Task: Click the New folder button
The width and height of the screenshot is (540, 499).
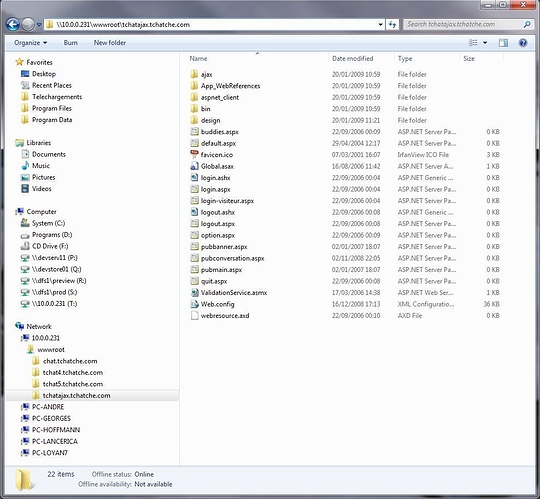Action: point(110,43)
